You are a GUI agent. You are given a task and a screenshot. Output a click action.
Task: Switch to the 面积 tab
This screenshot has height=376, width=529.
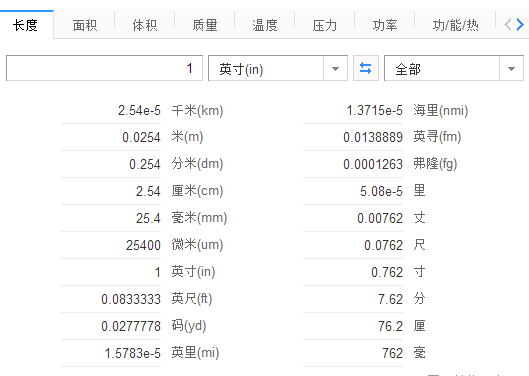coord(85,25)
